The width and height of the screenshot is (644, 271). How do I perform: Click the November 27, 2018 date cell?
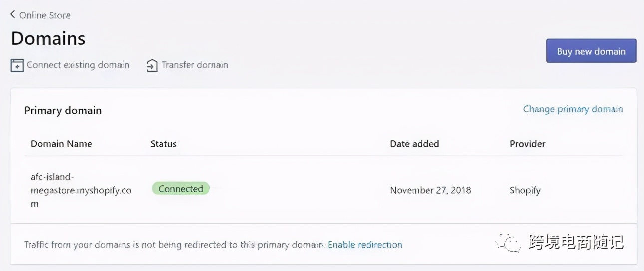430,190
